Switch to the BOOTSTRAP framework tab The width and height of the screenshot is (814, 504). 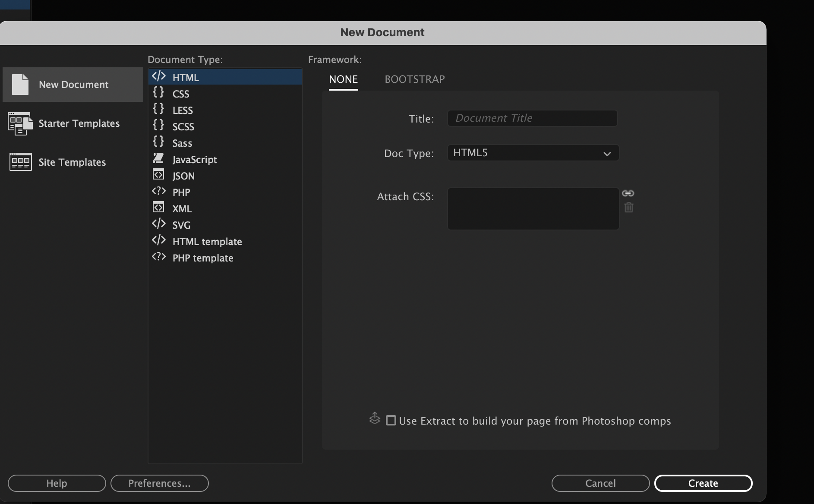coord(414,79)
